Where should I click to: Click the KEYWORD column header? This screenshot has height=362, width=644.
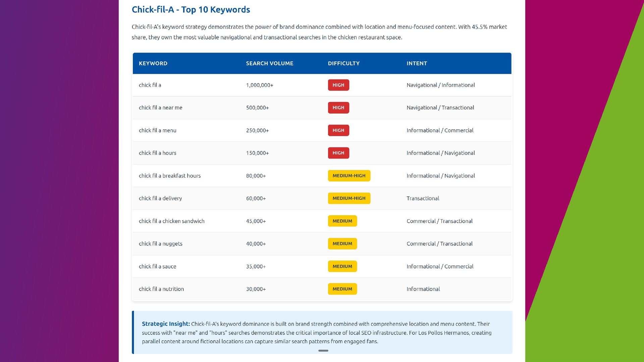[x=153, y=63]
